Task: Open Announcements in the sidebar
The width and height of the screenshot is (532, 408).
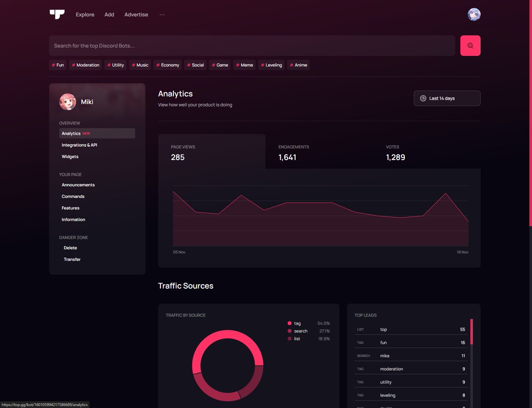Action: (x=78, y=185)
